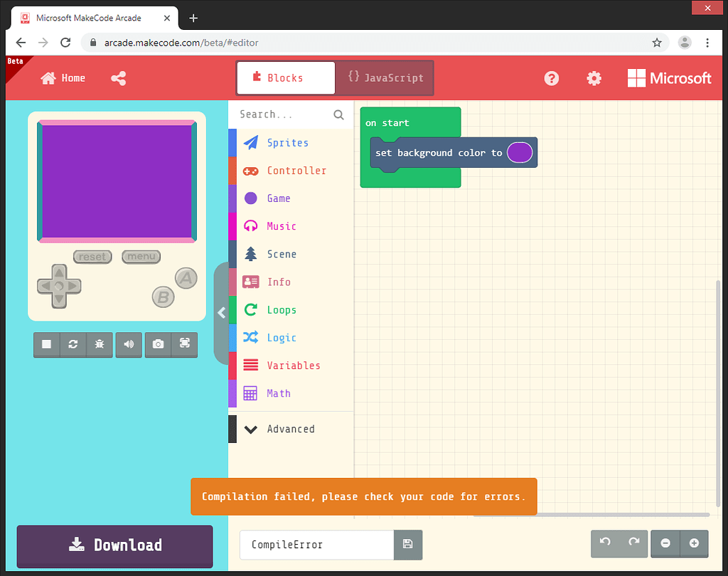This screenshot has height=576, width=728.
Task: Launch simulator in full screen
Action: click(185, 344)
